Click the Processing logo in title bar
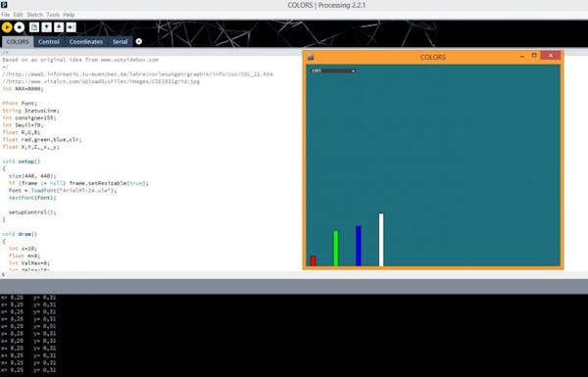This screenshot has width=588, height=377. tap(4, 5)
